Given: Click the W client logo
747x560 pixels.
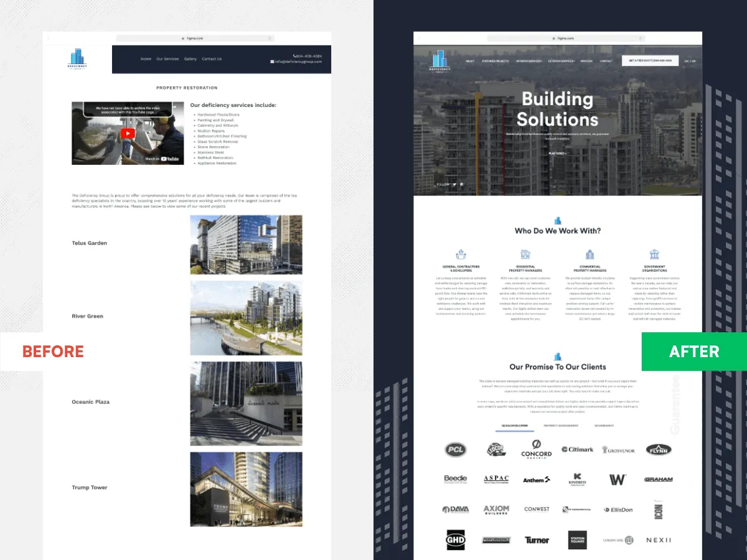Looking at the screenshot, I should point(618,479).
